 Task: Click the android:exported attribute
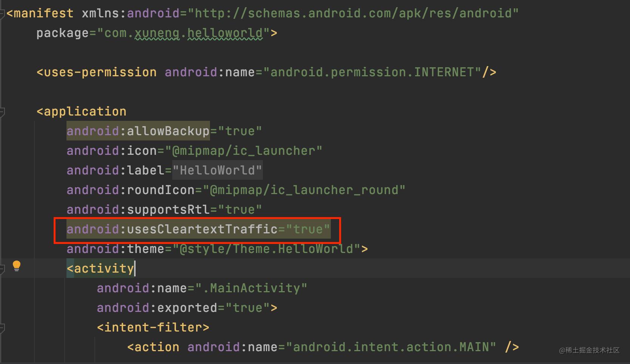[x=157, y=308]
